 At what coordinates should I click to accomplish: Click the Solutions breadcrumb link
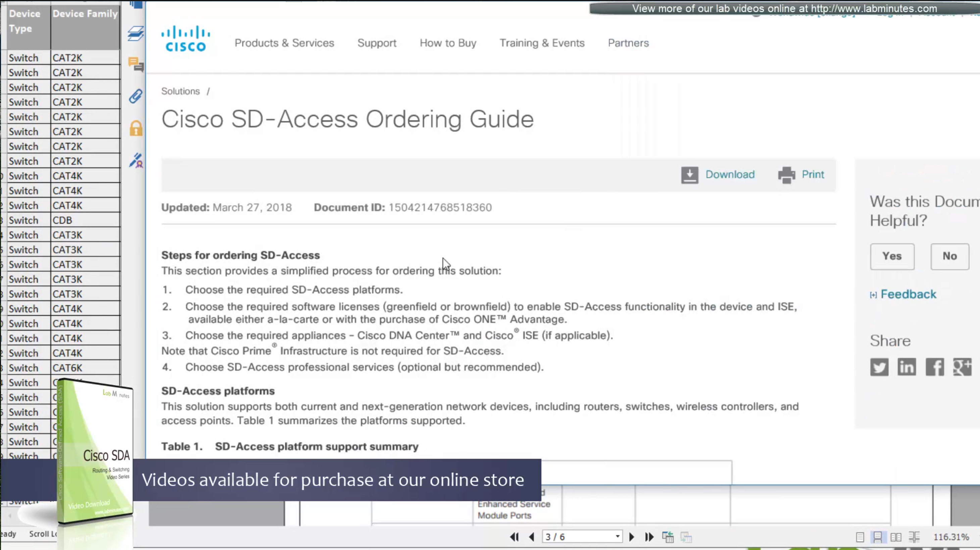coord(180,91)
